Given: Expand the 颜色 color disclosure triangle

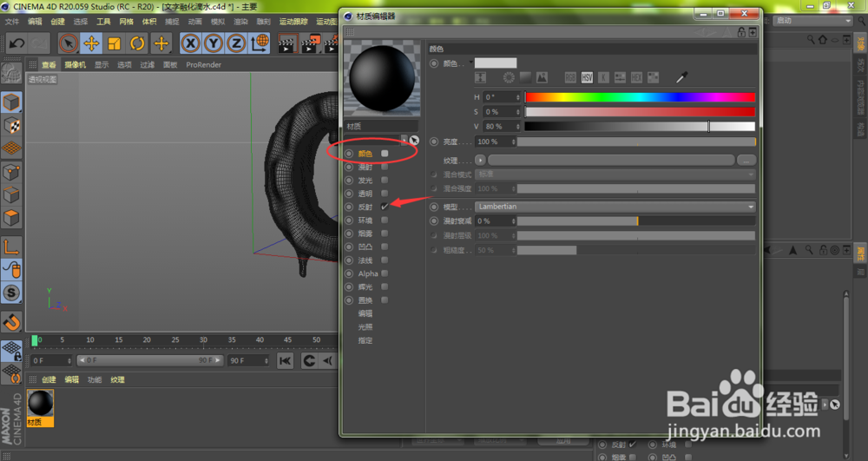Looking at the screenshot, I should (x=471, y=62).
